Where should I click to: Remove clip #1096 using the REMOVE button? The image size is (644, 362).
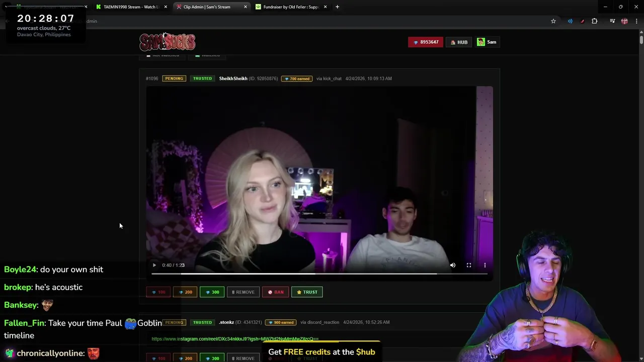(243, 292)
